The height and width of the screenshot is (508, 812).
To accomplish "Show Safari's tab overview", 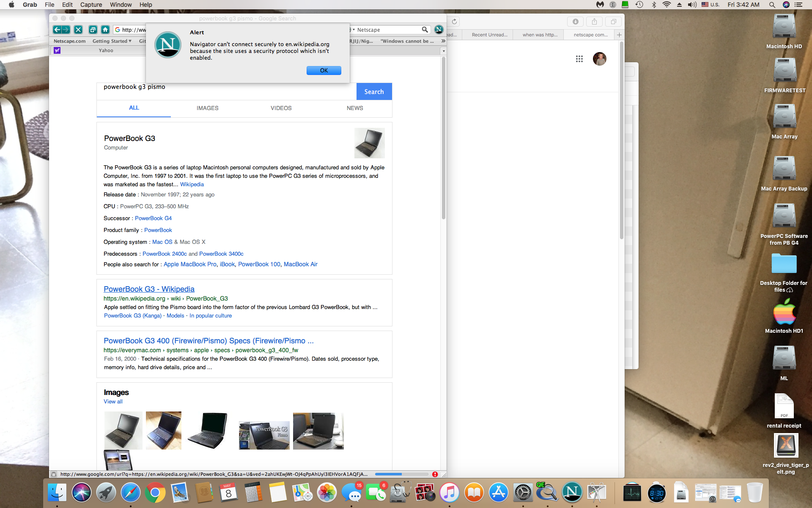I will 613,22.
